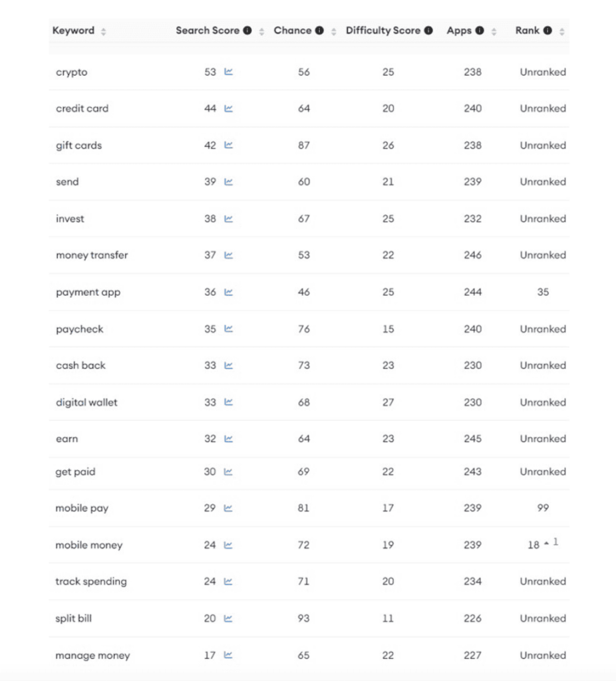Screen dimensions: 616x681
Task: Open trend chart for manage money
Action: (228, 655)
